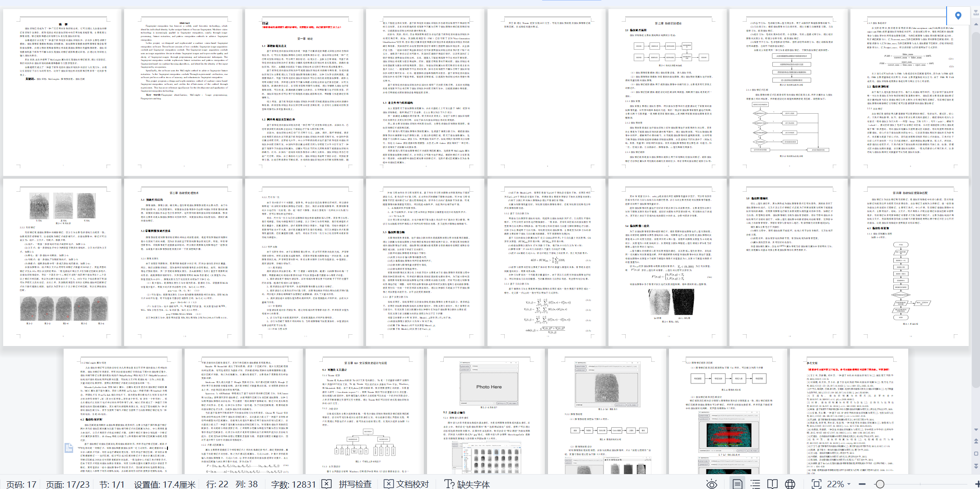Open missing fonts (缺失字体) notice
Image resolution: width=980 pixels, height=489 pixels.
pyautogui.click(x=467, y=484)
